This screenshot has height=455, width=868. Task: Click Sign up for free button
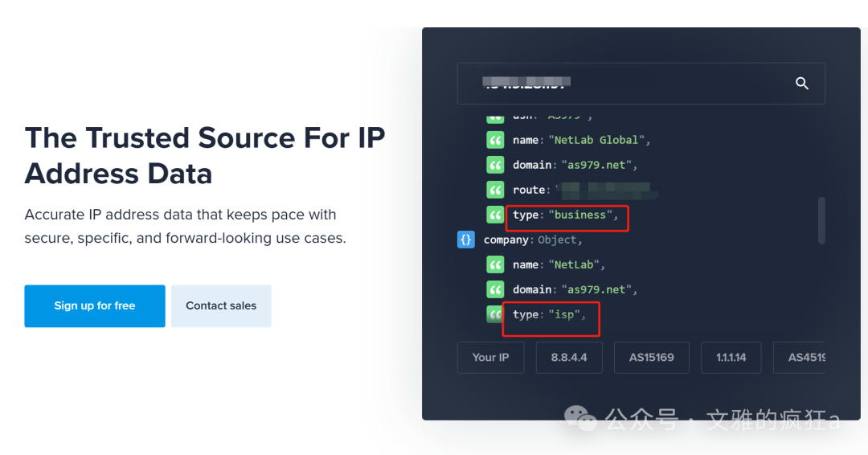[95, 305]
